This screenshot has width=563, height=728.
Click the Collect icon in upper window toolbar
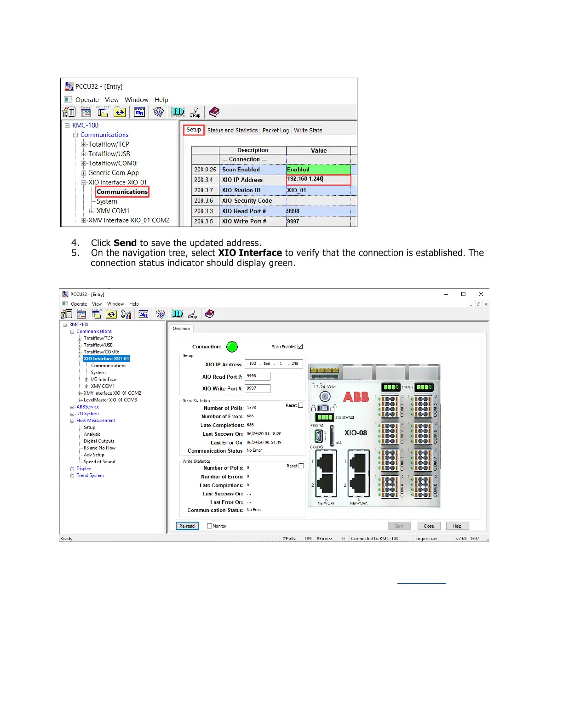[x=103, y=112]
